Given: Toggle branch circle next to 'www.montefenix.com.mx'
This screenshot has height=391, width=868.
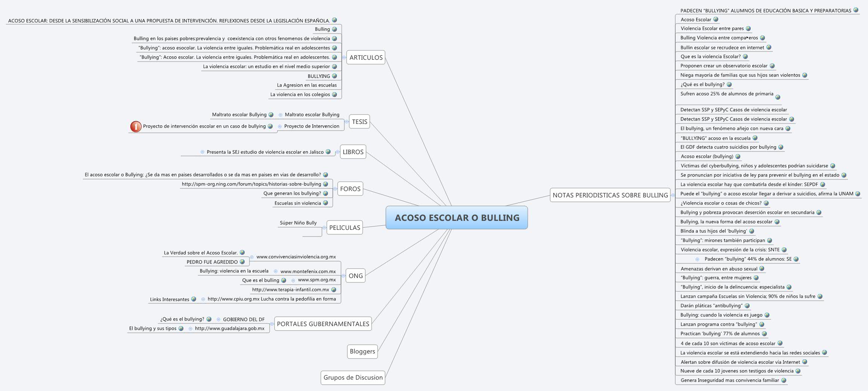Looking at the screenshot, I should 276,270.
